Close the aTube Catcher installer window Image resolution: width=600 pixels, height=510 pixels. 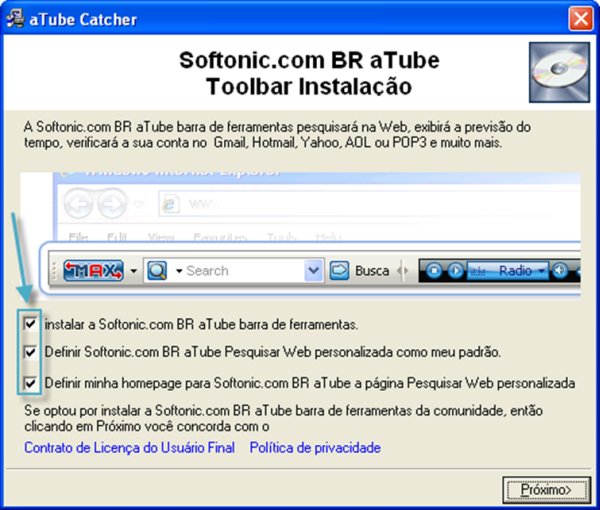(580, 18)
